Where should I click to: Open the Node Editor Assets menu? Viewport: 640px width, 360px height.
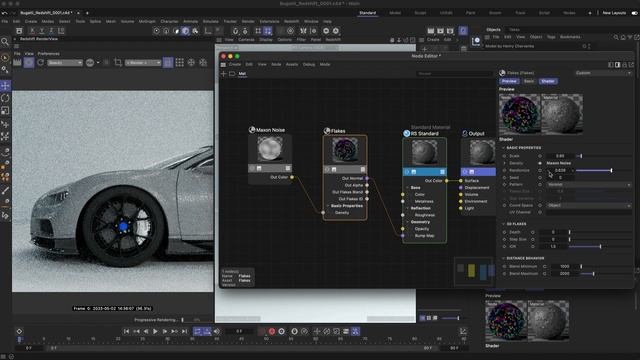coord(292,64)
